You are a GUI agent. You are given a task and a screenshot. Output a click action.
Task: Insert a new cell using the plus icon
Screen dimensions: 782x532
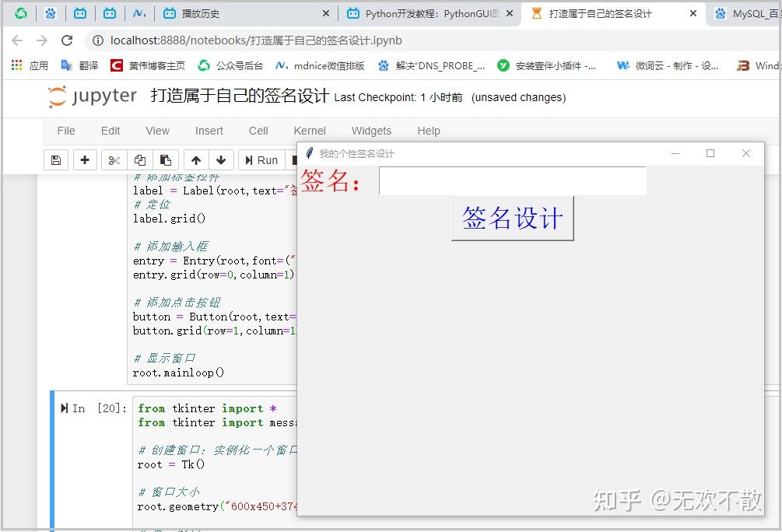[85, 159]
